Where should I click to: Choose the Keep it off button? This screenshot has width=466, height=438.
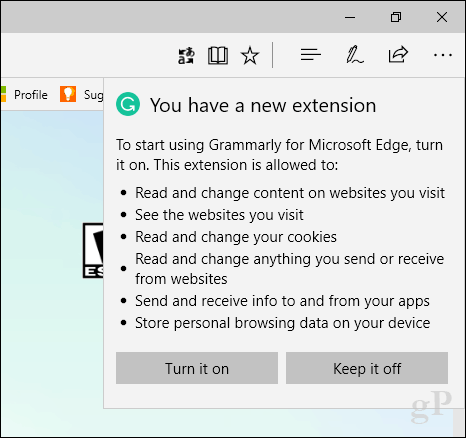coord(367,368)
